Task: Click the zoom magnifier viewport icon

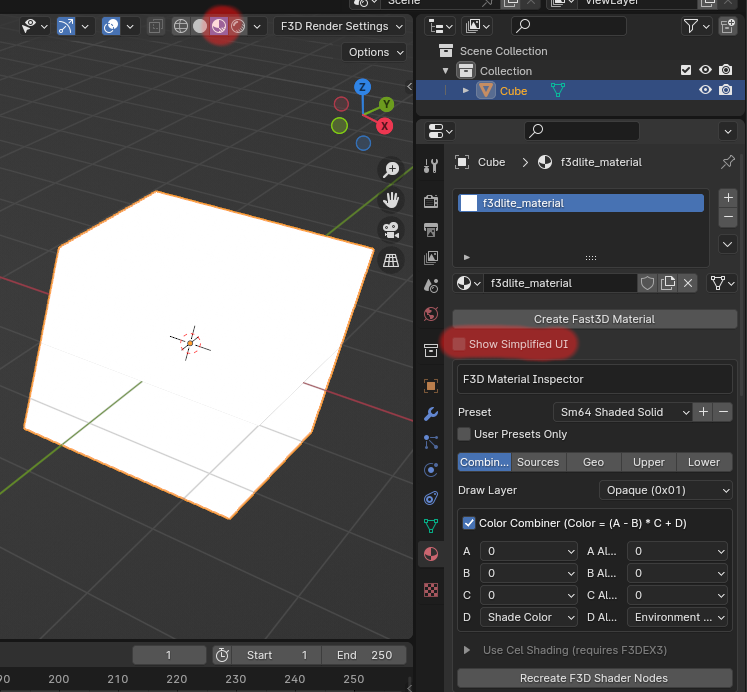Action: 391,171
